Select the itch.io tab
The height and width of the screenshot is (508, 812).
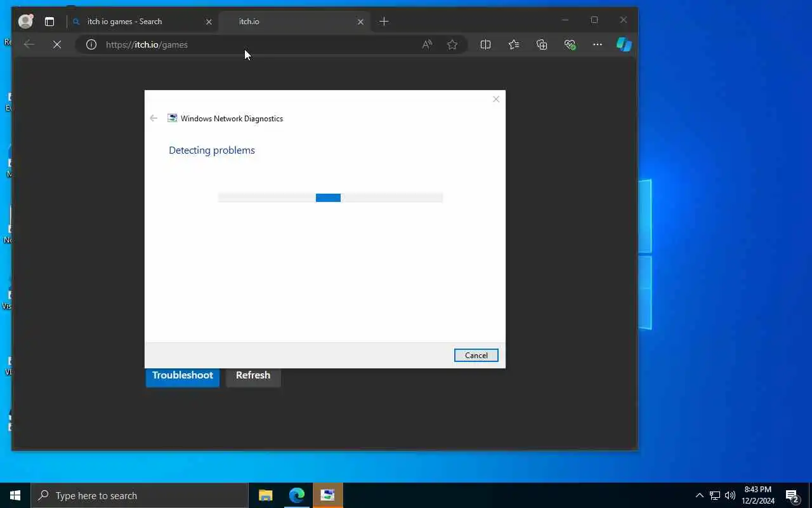(x=293, y=22)
